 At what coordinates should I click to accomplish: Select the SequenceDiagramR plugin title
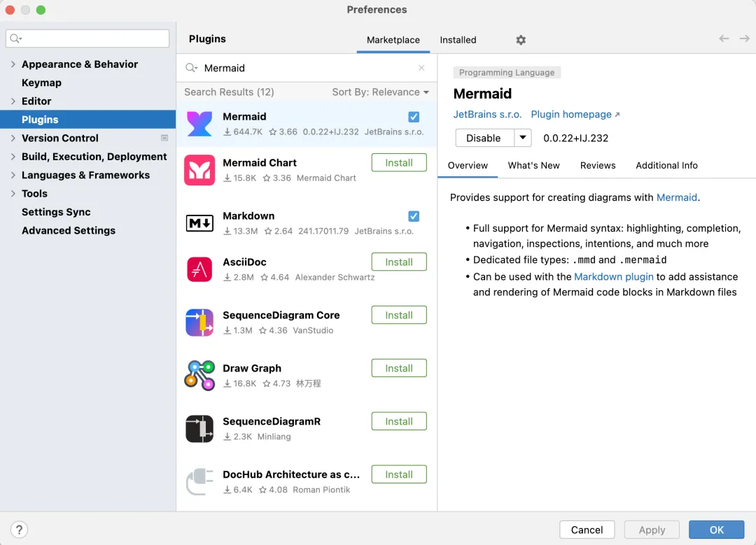pyautogui.click(x=272, y=421)
